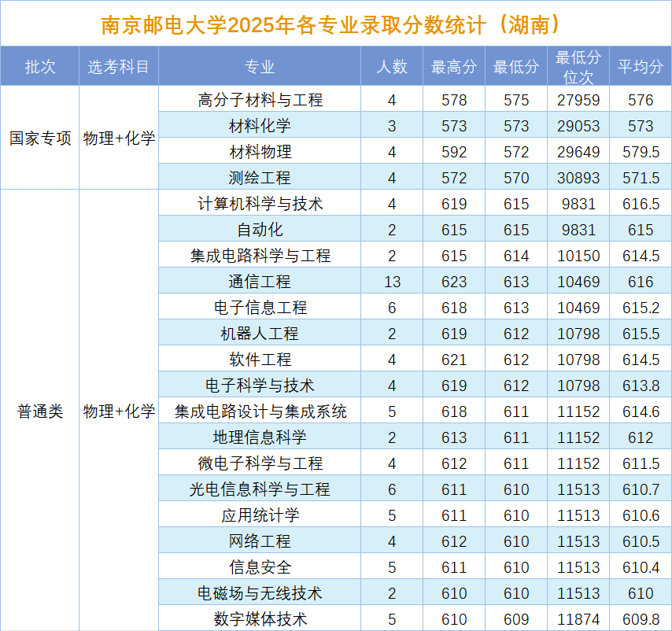Viewport: 672px width, 631px height.
Task: Select the major 材料化学
Action: (x=260, y=126)
